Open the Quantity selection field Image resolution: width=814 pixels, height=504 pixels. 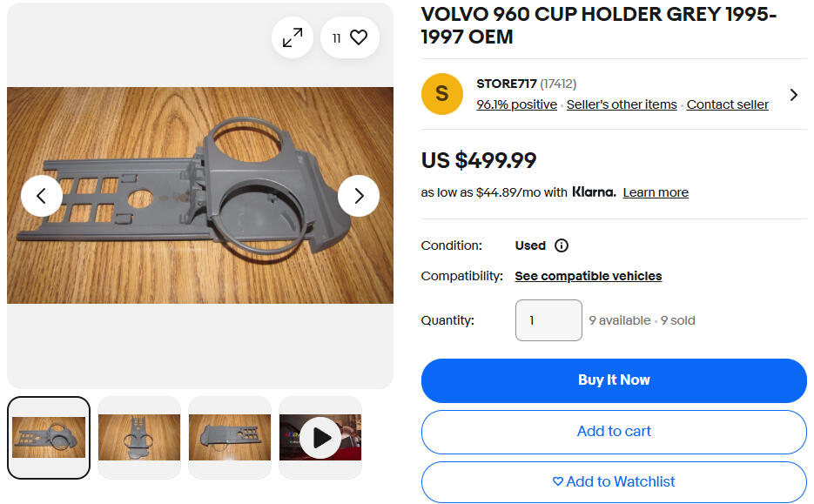(548, 320)
